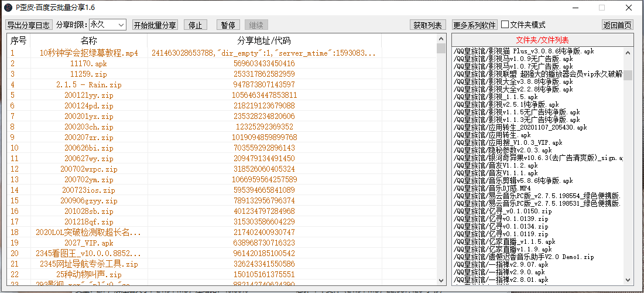Click the app logo icon in title bar
The image size is (644, 293).
8,8
